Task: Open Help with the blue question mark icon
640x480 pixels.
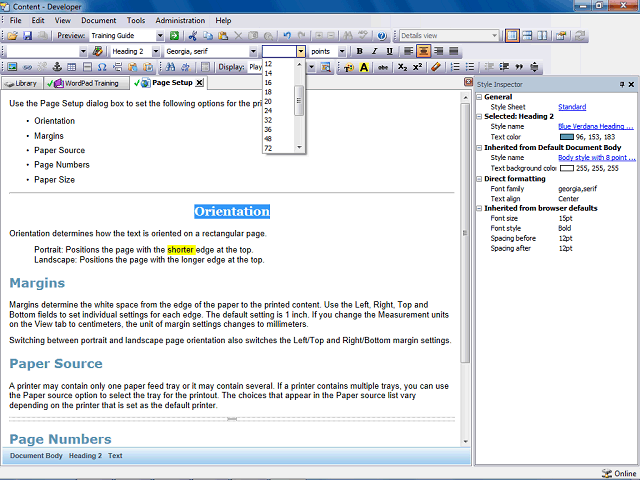Action: tap(382, 36)
